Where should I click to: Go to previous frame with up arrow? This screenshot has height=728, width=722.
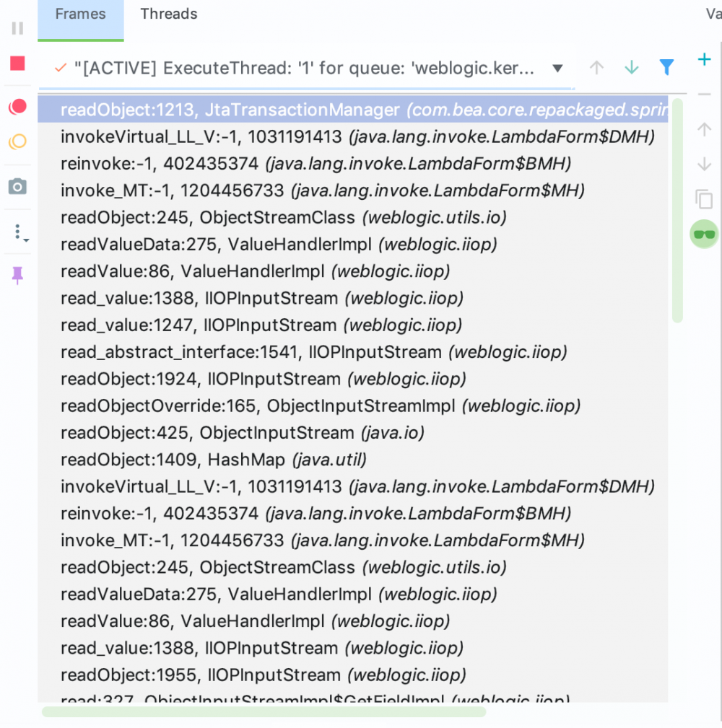[x=704, y=130]
